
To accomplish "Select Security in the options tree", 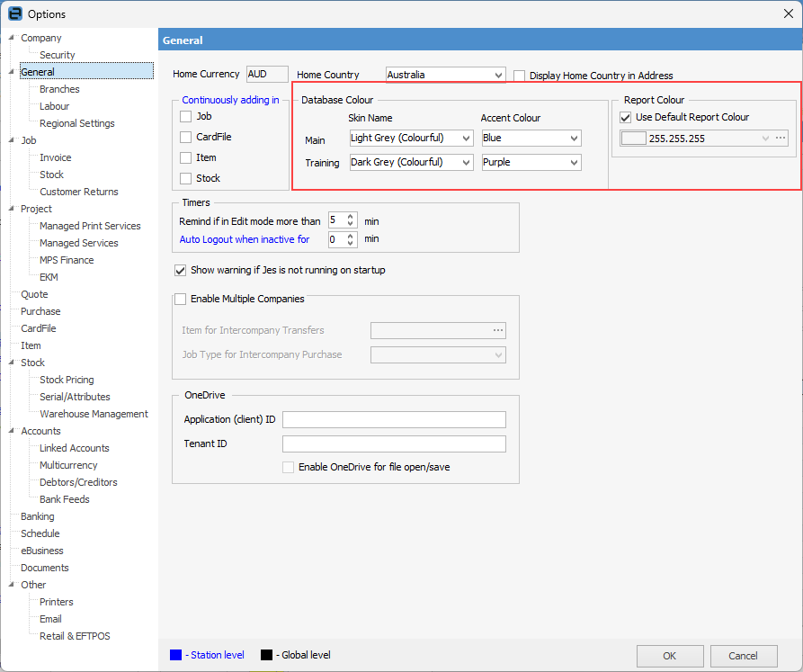I will [x=58, y=55].
